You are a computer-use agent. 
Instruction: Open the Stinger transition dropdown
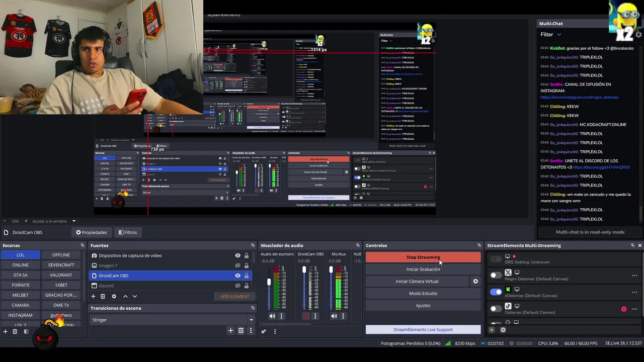pyautogui.click(x=172, y=320)
